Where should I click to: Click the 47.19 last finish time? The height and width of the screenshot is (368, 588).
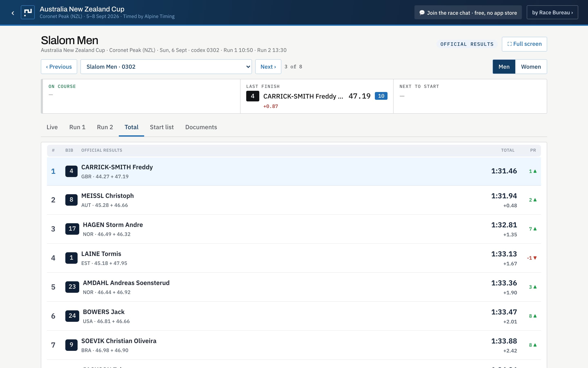pyautogui.click(x=359, y=96)
